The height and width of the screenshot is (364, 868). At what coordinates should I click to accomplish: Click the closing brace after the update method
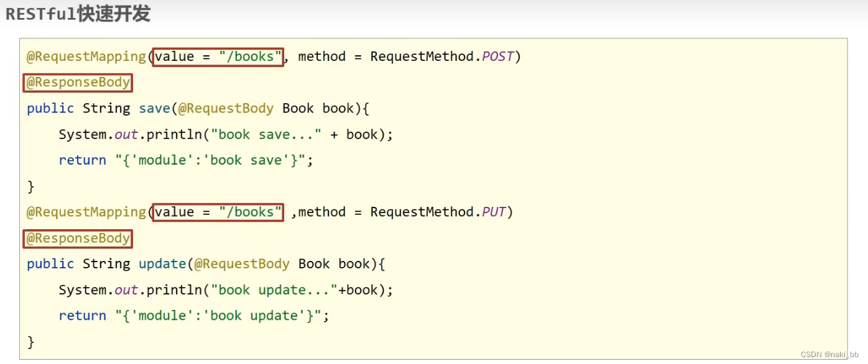30,342
